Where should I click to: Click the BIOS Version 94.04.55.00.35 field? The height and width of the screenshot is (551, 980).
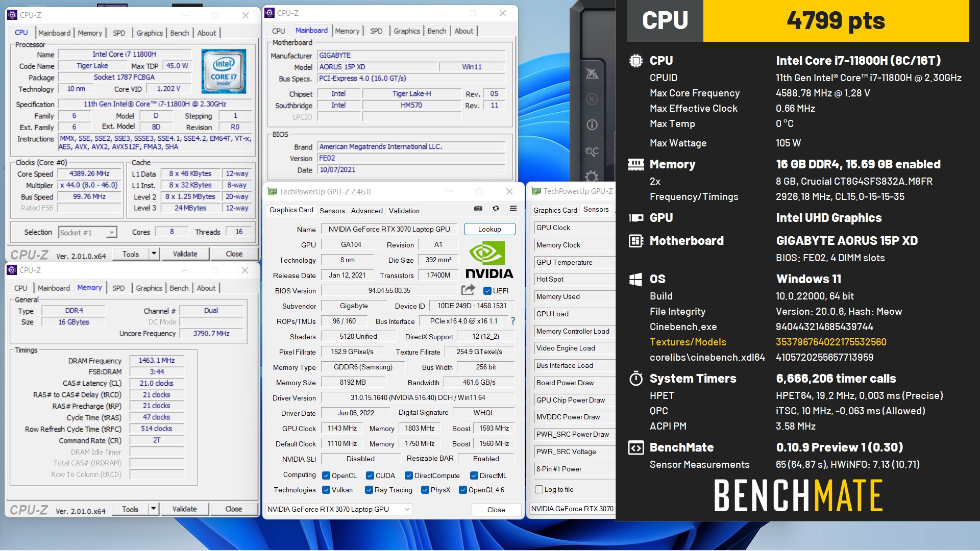[x=389, y=290]
